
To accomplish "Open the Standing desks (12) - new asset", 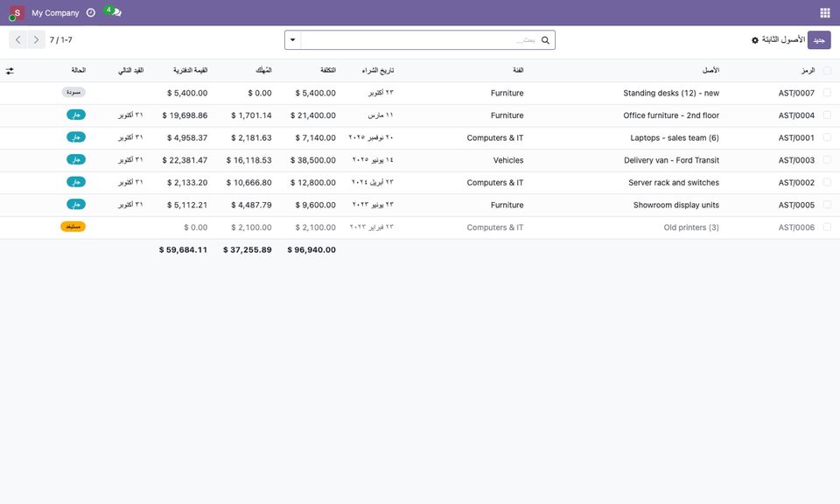I will coord(671,94).
